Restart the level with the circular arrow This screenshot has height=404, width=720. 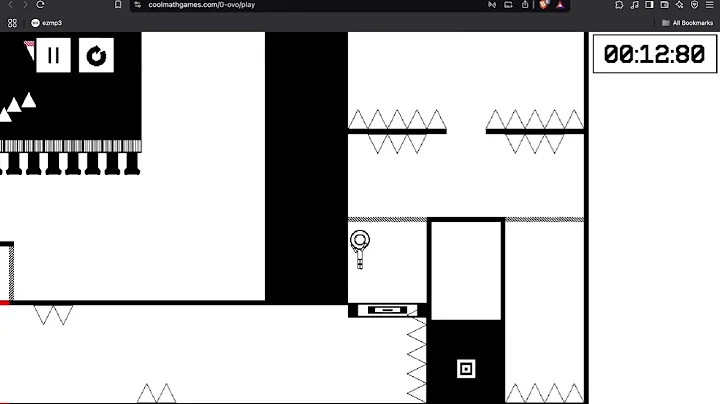point(96,56)
